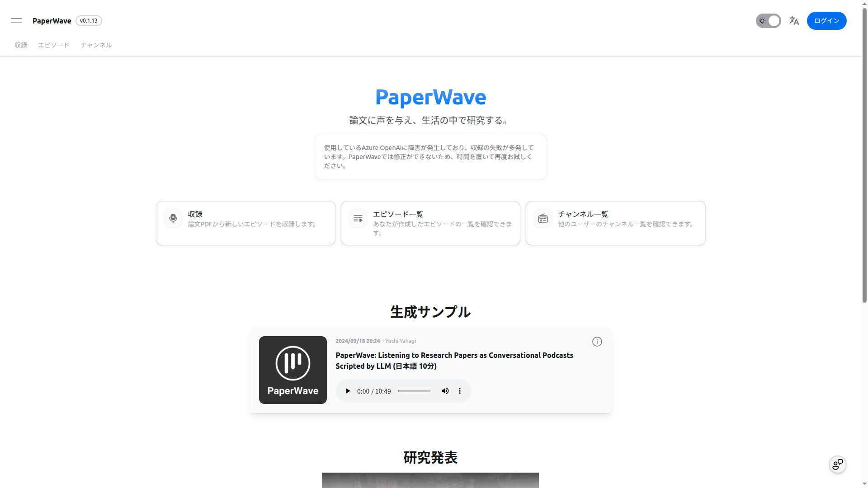This screenshot has height=488, width=868.
Task: Open the チャンネル一覧 card
Action: click(x=615, y=223)
